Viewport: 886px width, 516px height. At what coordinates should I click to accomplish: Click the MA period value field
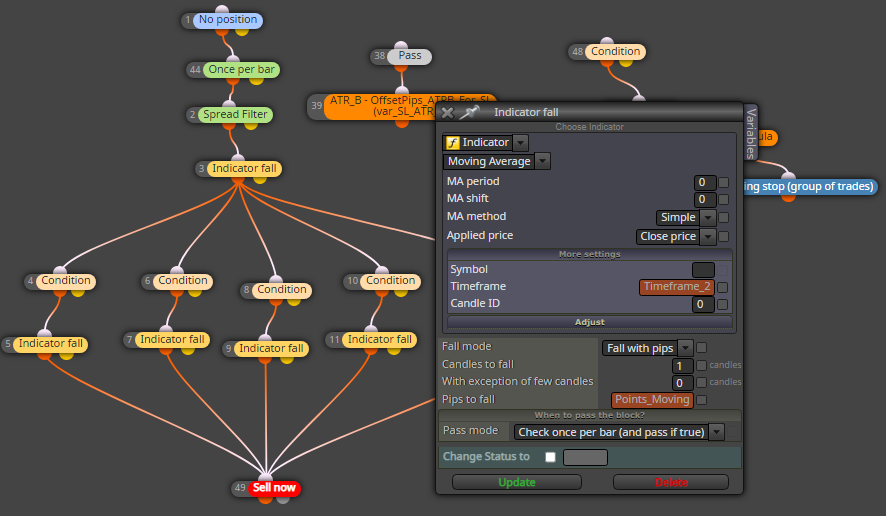705,183
